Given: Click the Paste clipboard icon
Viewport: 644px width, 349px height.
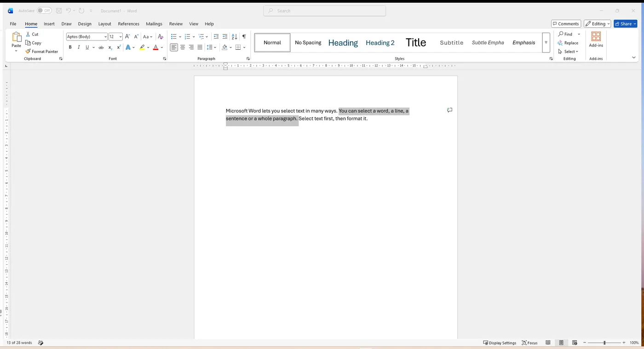Looking at the screenshot, I should [x=17, y=37].
